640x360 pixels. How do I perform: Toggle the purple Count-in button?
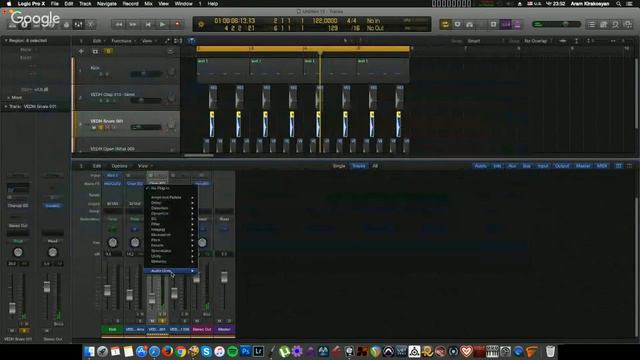click(506, 24)
